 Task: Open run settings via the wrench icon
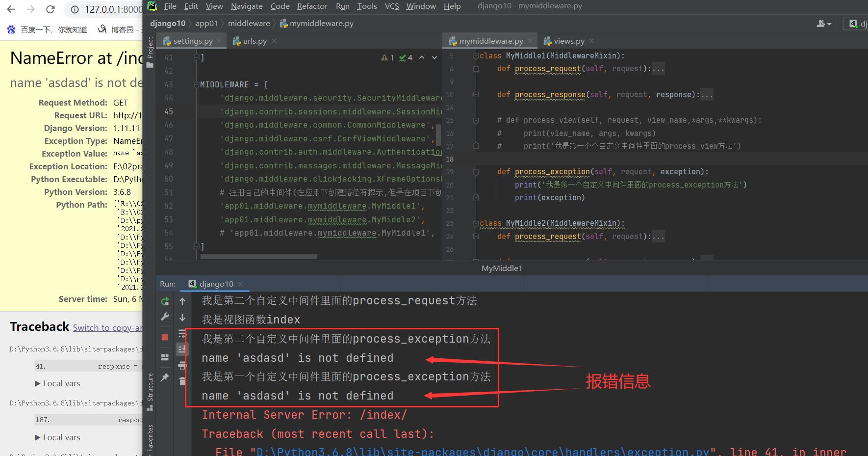click(165, 317)
